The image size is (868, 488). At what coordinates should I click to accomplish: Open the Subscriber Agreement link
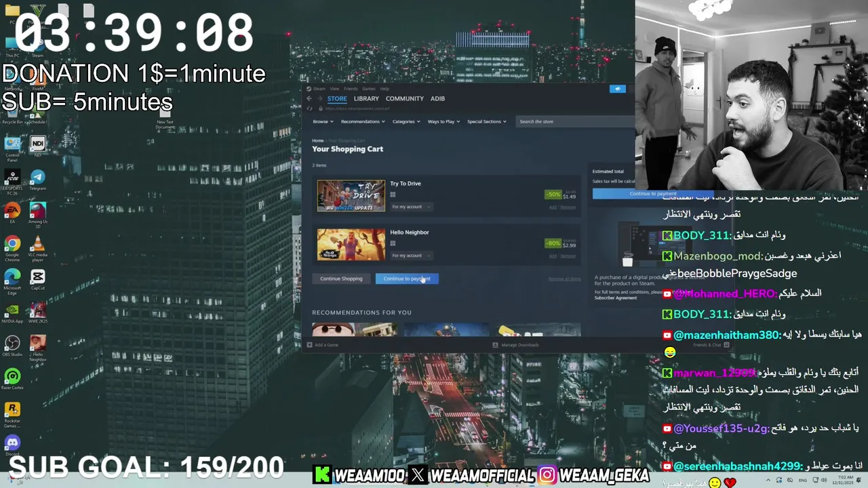pyautogui.click(x=616, y=298)
